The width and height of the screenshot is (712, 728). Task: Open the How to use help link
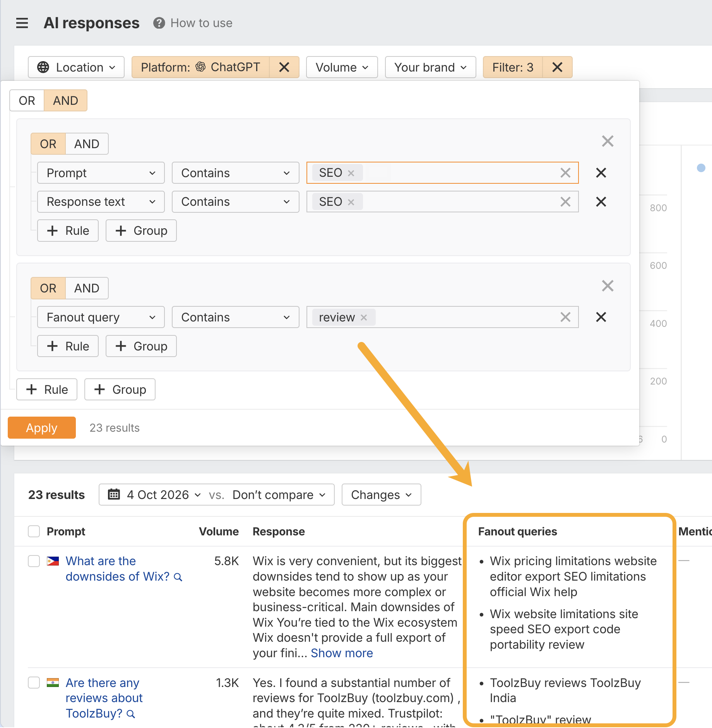coord(193,23)
